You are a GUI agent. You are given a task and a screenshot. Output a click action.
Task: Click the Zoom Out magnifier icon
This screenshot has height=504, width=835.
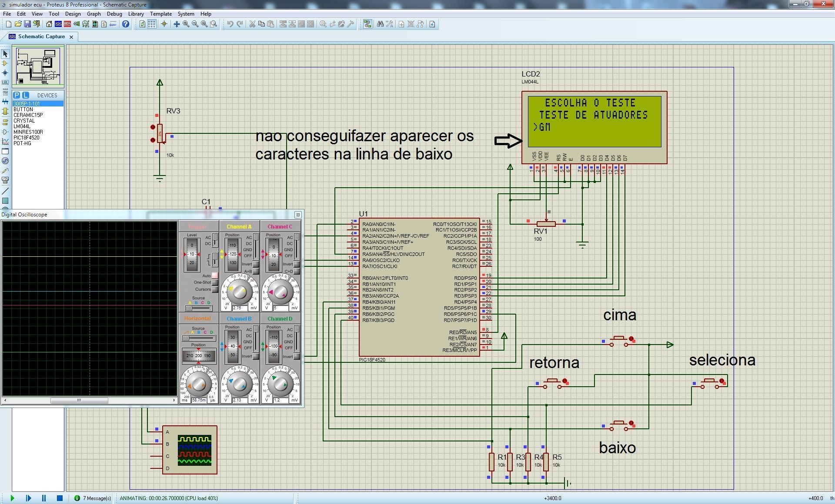pos(195,24)
